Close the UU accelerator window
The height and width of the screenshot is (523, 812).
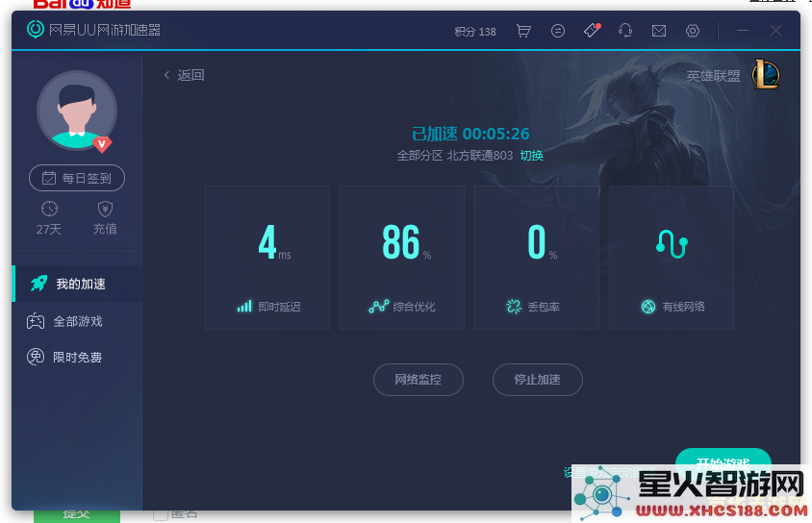[x=775, y=31]
